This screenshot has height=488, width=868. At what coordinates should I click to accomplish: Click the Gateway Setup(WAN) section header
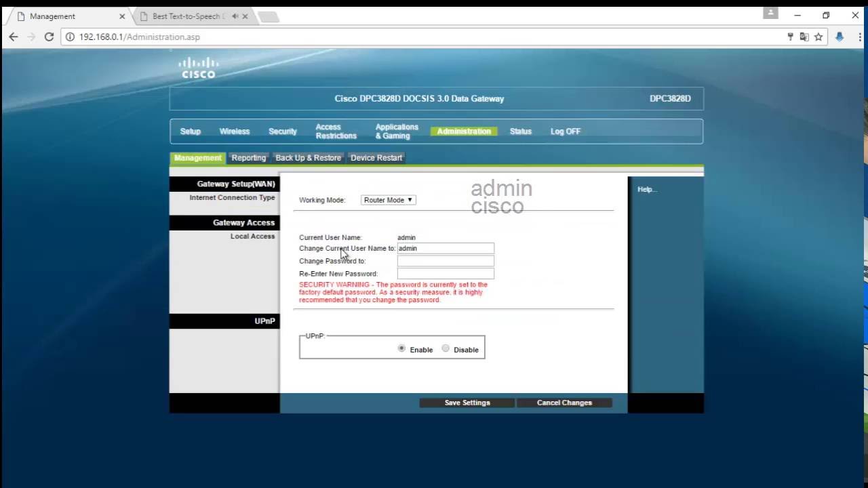224,184
